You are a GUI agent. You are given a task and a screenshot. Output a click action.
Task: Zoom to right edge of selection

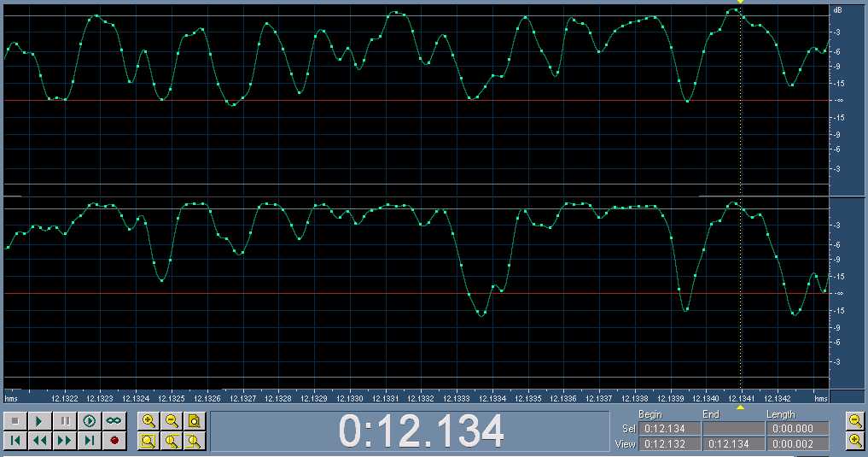[195, 441]
